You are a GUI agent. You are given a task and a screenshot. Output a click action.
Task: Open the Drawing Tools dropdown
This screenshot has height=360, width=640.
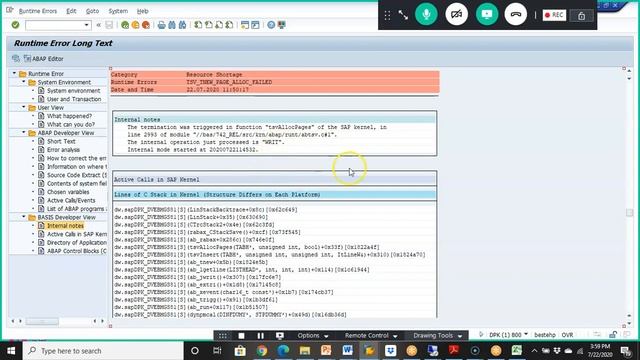pos(438,336)
